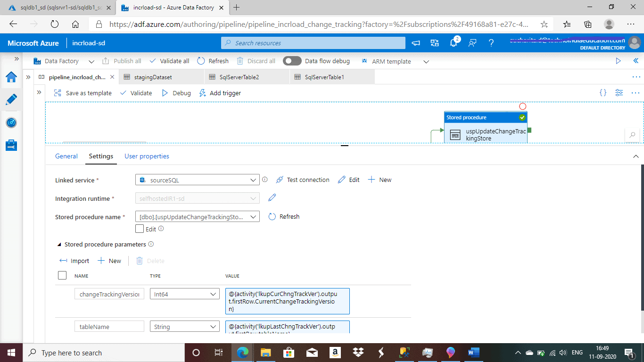The height and width of the screenshot is (362, 644).
Task: Switch to the General tab
Action: (66, 156)
